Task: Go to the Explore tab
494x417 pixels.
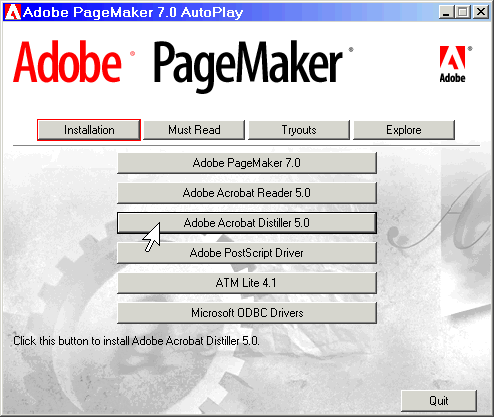Action: pyautogui.click(x=404, y=130)
